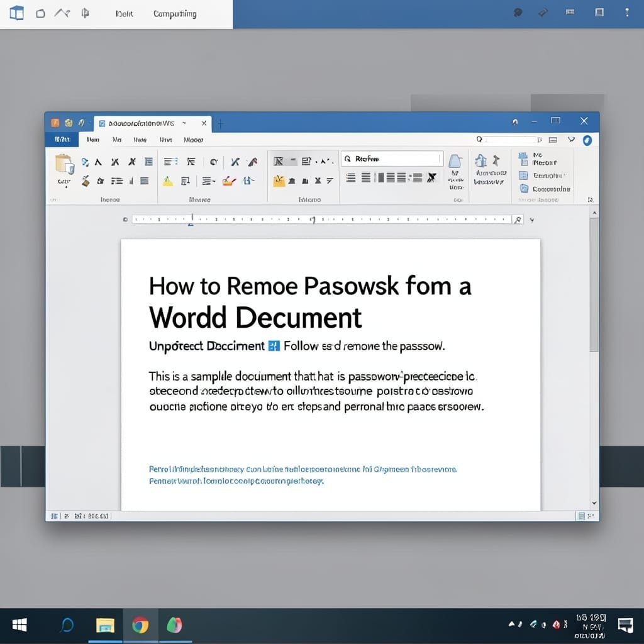Click the speech bubble icon in the top blue bar
The height and width of the screenshot is (644, 644).
tap(518, 13)
